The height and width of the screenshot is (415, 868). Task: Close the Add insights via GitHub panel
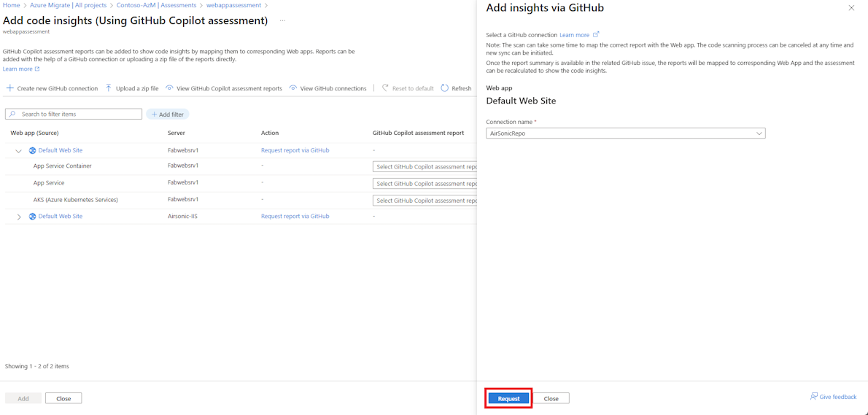(851, 8)
